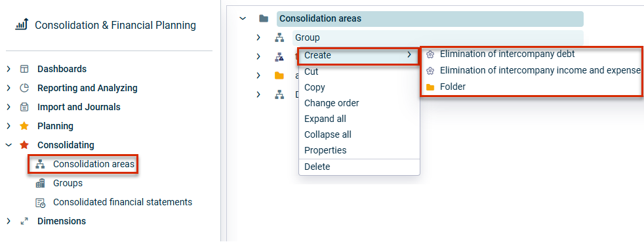
Task: Expand the Dashboards section
Action: (x=9, y=69)
